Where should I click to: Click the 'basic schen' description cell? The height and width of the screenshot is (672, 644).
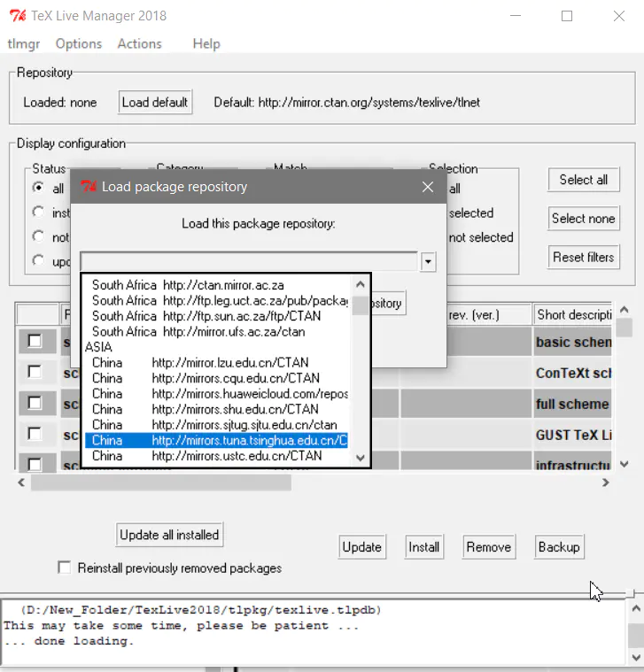[x=572, y=342]
